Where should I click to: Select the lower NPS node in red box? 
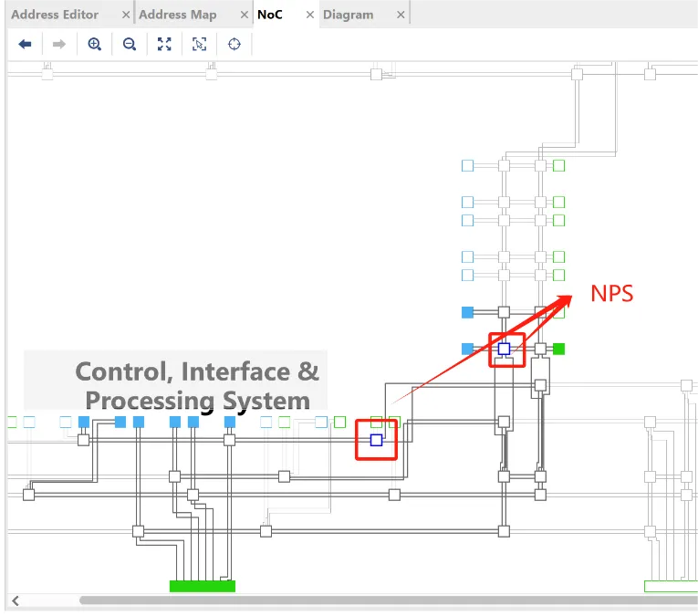(x=376, y=440)
